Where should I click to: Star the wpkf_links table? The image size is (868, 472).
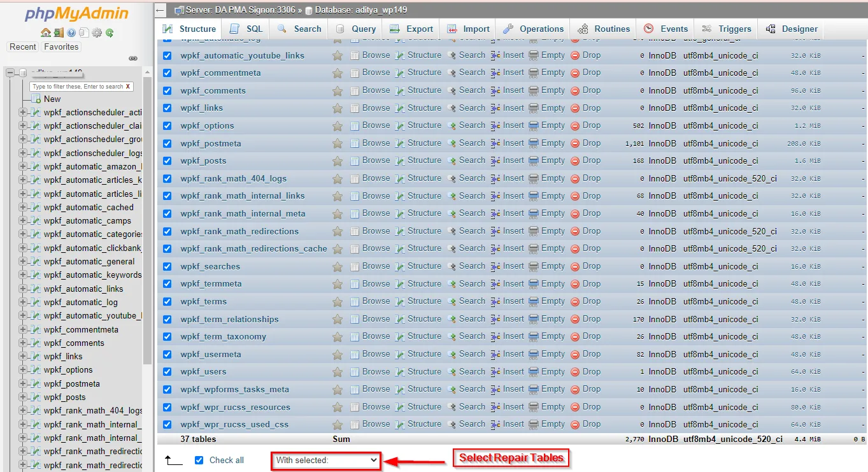click(x=338, y=108)
